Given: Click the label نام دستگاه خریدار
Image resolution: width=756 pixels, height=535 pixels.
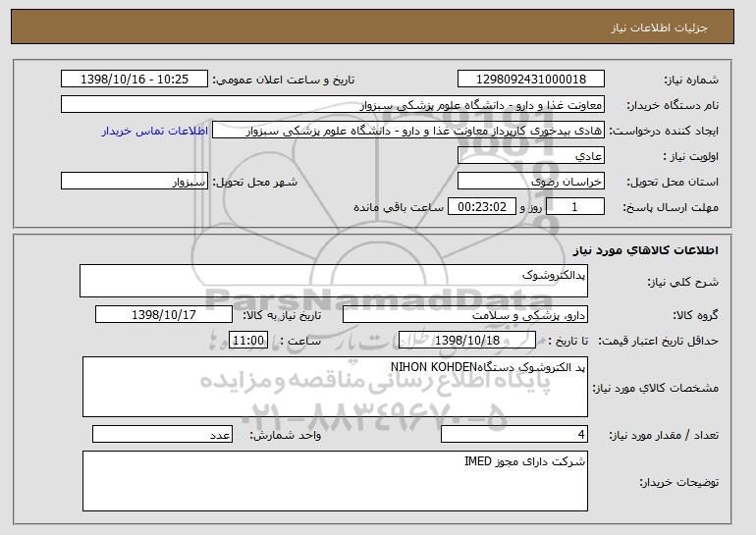Looking at the screenshot, I should click(x=673, y=106).
